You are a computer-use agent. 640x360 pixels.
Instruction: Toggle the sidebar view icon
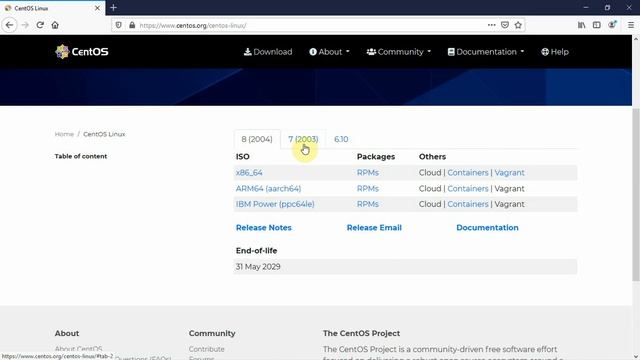click(x=597, y=25)
